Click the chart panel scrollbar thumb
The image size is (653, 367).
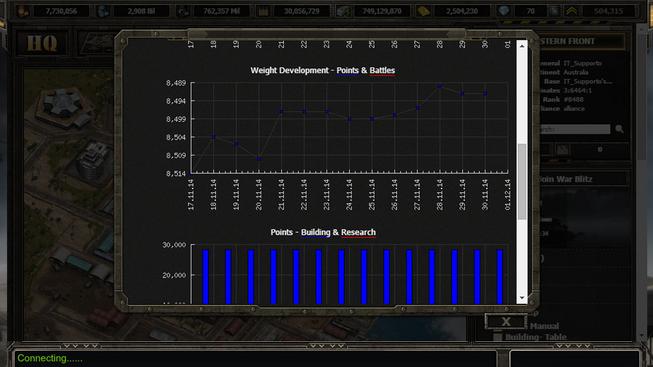click(x=522, y=181)
